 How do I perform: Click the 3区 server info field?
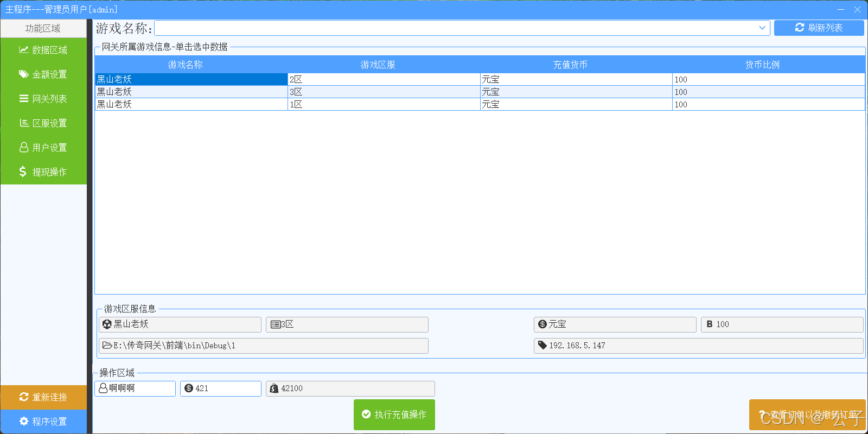coord(347,324)
